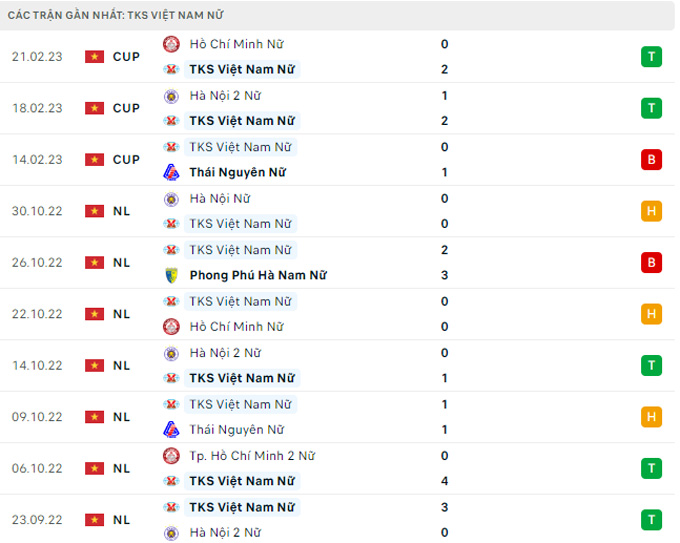Viewport: 680px width, 543px height.
Task: Click Hà Nội Nữ logo in 30.10.22 match
Action: point(171,199)
